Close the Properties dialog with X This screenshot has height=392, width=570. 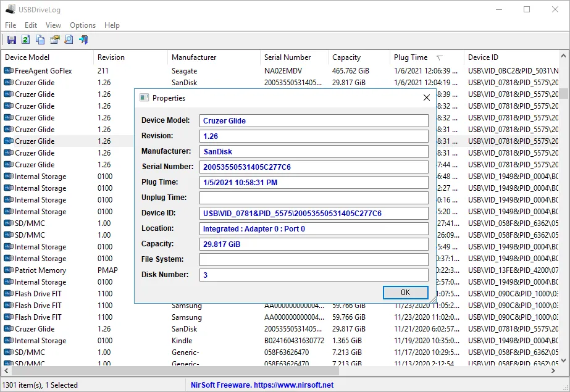click(426, 98)
